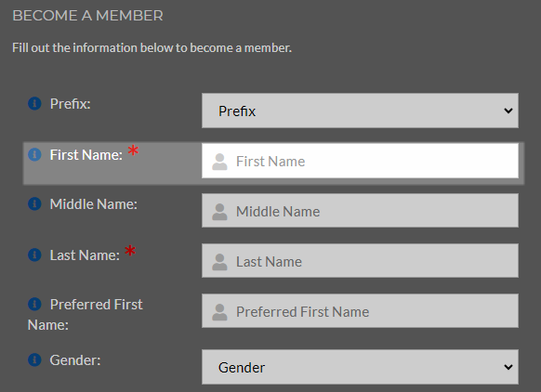Open the Gender dropdown
The width and height of the screenshot is (541, 392).
point(360,367)
